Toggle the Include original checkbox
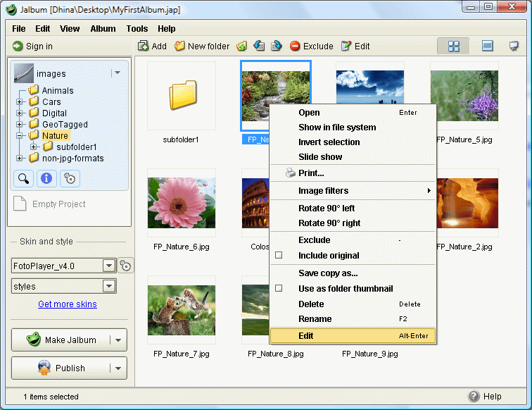Image resolution: width=532 pixels, height=410 pixels. coord(279,255)
